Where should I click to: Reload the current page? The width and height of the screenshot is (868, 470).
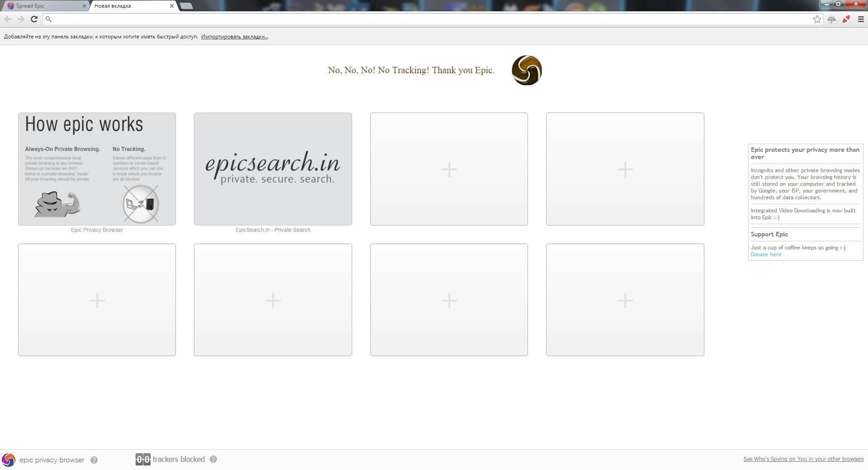tap(34, 19)
